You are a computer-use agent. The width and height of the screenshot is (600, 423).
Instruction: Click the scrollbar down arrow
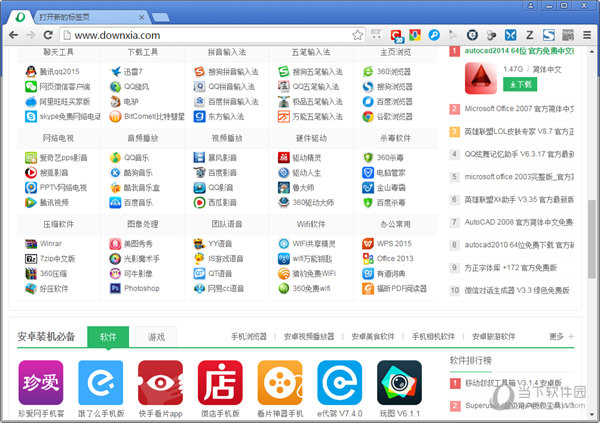tap(592, 414)
